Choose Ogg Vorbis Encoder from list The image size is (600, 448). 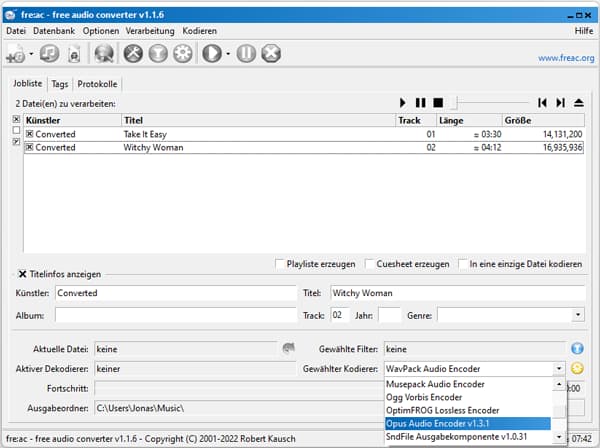(x=468, y=397)
